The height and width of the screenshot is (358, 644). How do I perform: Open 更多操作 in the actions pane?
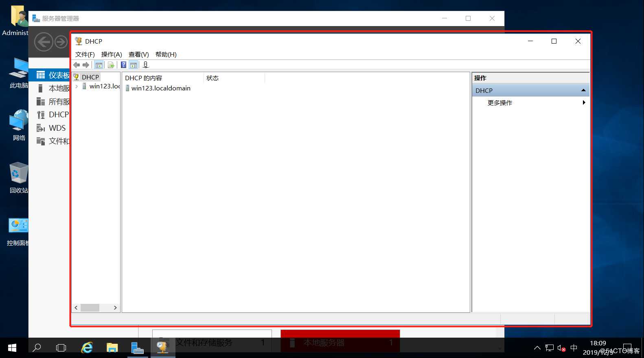500,103
